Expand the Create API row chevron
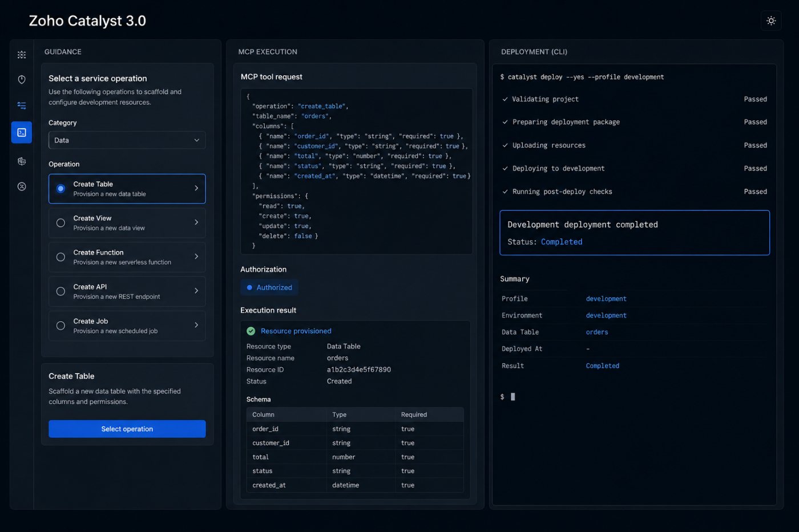Image resolution: width=799 pixels, height=532 pixels. coord(196,291)
